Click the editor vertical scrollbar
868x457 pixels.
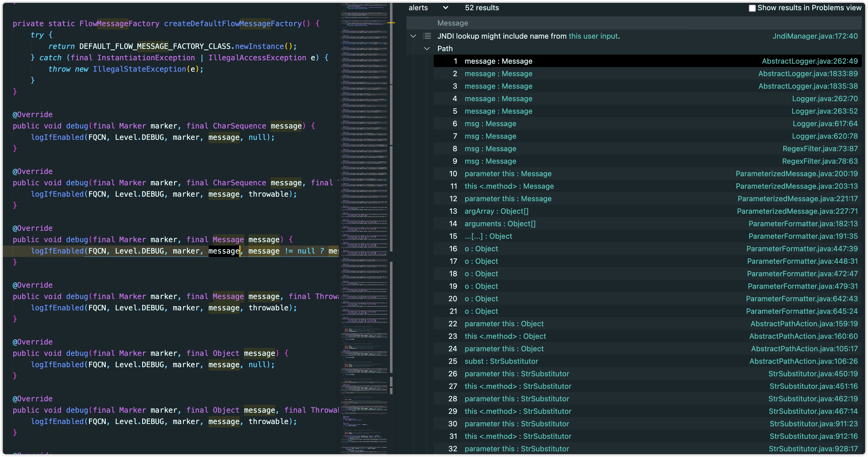tap(391, 228)
